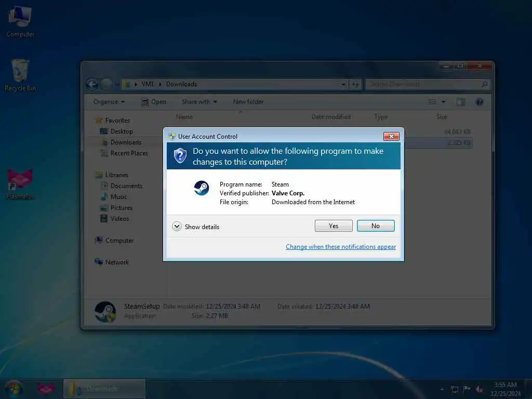Screen dimensions: 532x399
Task: Select Favorites in navigation pane
Action: coord(117,121)
